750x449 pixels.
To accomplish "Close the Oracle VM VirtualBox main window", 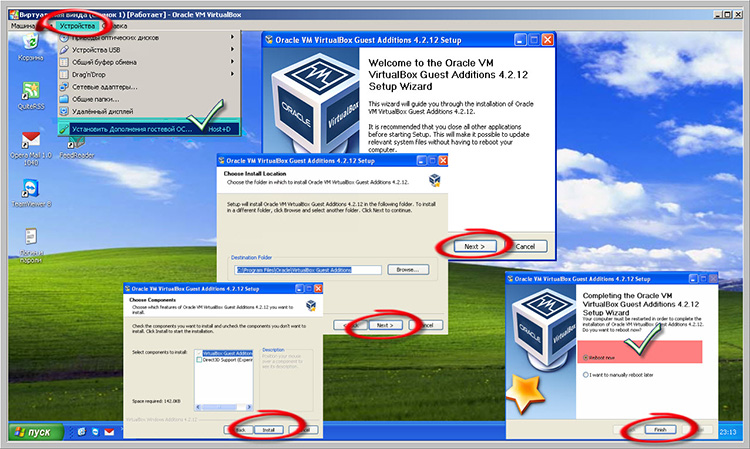I will click(x=738, y=15).
